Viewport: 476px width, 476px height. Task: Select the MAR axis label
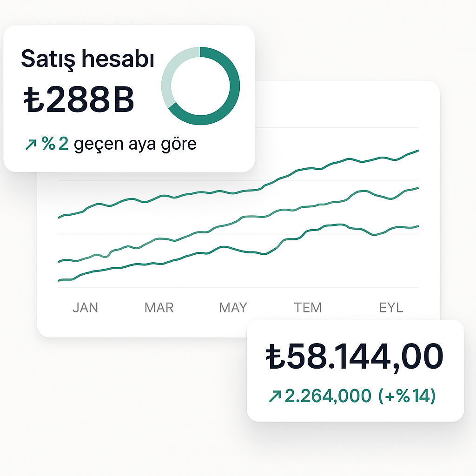click(159, 308)
